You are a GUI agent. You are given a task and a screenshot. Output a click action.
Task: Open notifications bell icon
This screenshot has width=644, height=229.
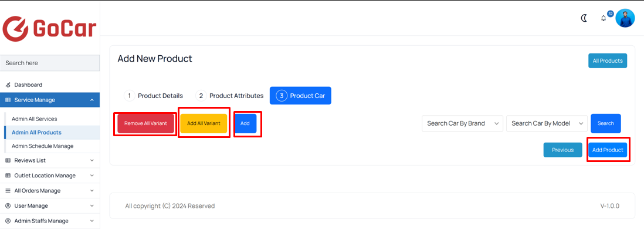(x=604, y=19)
